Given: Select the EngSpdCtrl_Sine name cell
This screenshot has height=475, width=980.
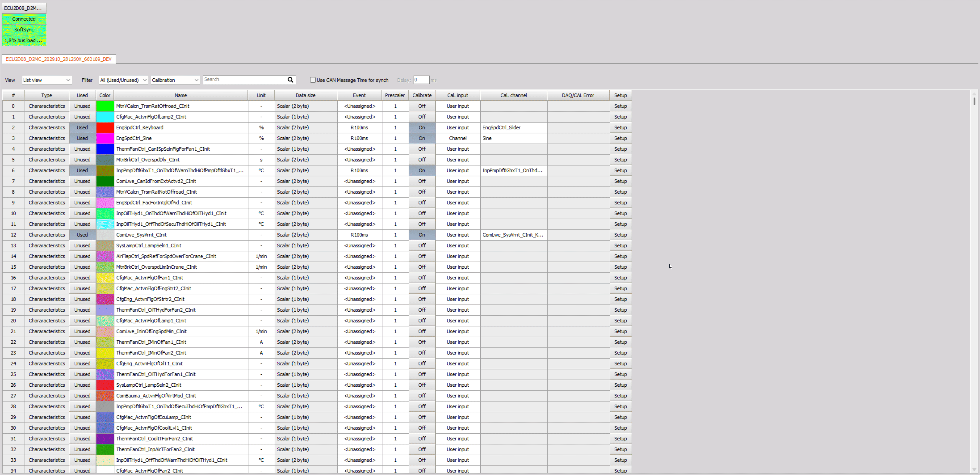Looking at the screenshot, I should 181,138.
